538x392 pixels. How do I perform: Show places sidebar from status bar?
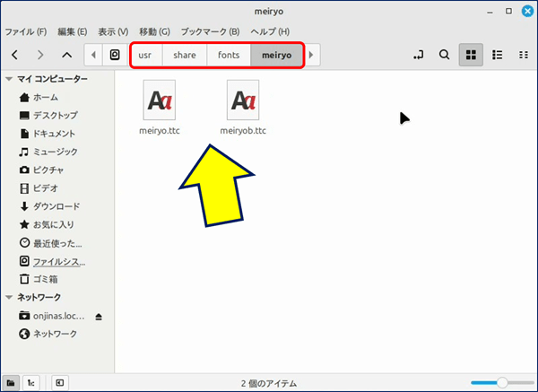coord(11,383)
